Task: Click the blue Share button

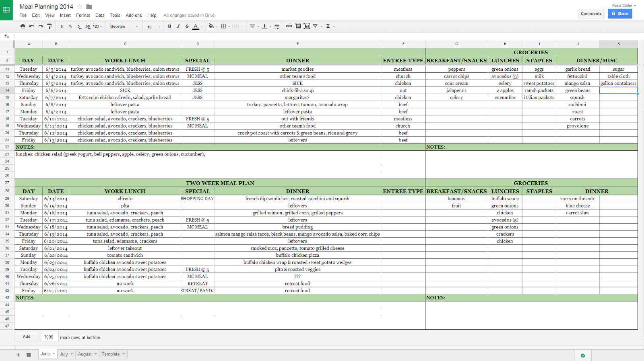Action: coord(620,14)
